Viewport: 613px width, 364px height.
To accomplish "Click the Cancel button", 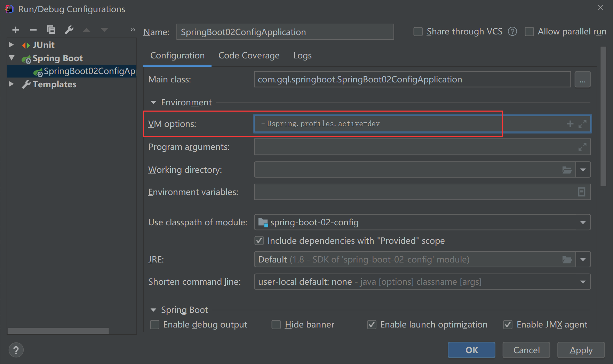I will (526, 350).
